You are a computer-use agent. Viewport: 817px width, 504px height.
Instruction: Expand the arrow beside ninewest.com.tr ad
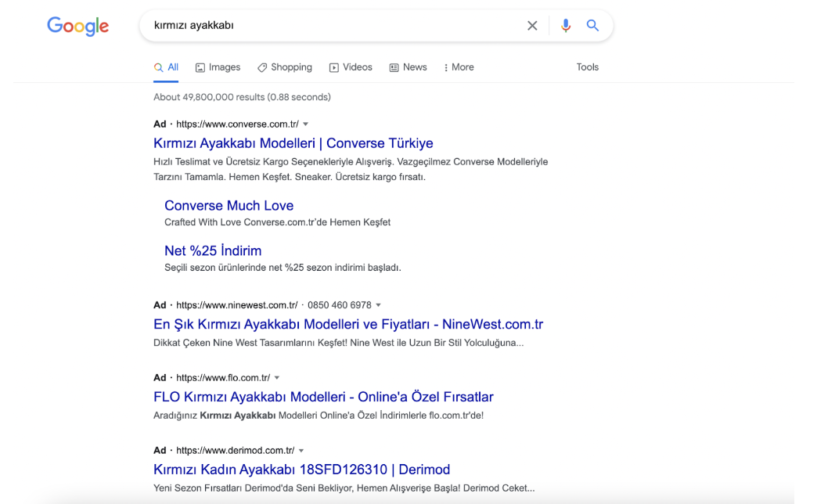378,305
